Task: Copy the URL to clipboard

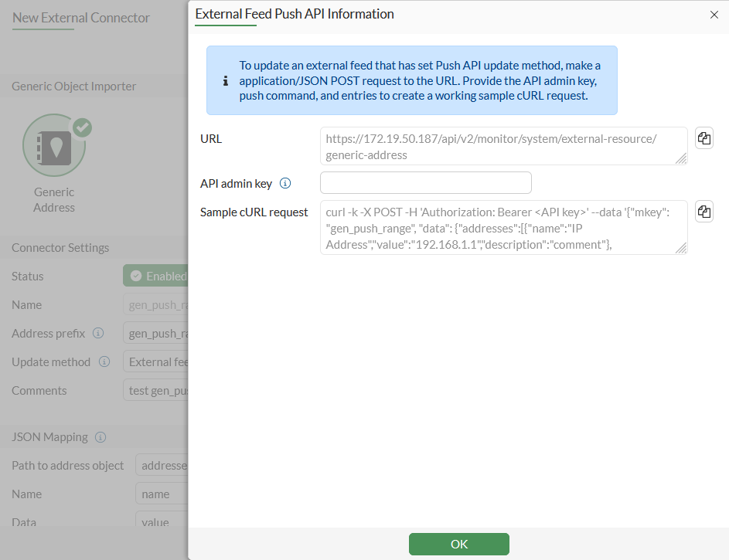Action: 703,138
